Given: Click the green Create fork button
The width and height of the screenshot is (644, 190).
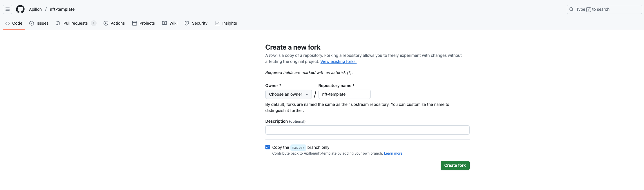Looking at the screenshot, I should pyautogui.click(x=455, y=165).
